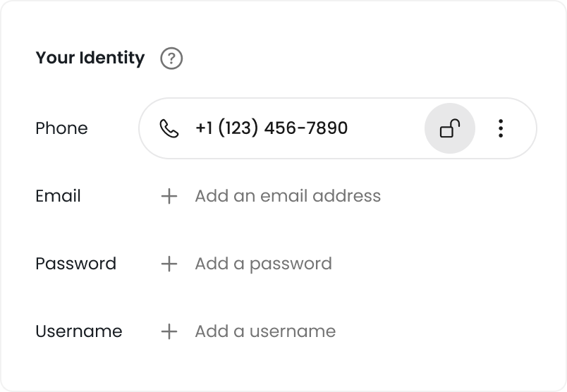
Task: Click the plus icon beside Email
Action: (169, 196)
